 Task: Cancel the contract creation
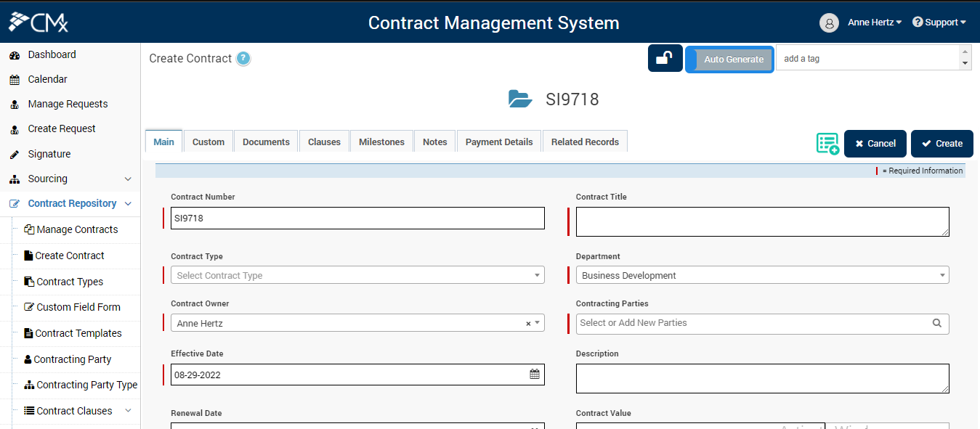click(x=875, y=143)
